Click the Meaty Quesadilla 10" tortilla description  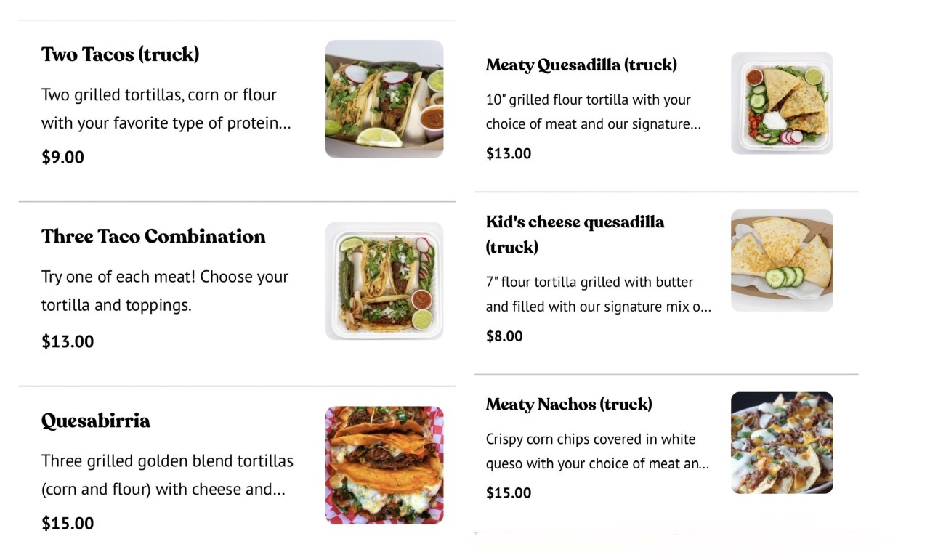pyautogui.click(x=594, y=112)
